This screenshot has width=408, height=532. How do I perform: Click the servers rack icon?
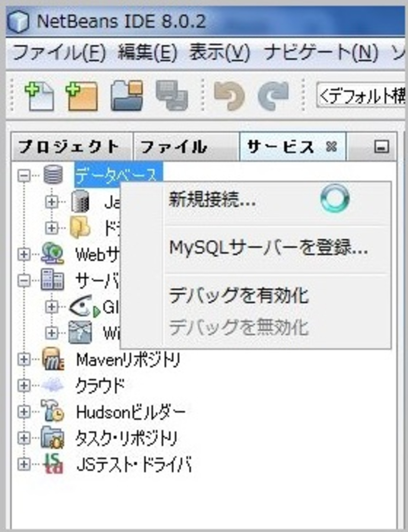coord(52,280)
